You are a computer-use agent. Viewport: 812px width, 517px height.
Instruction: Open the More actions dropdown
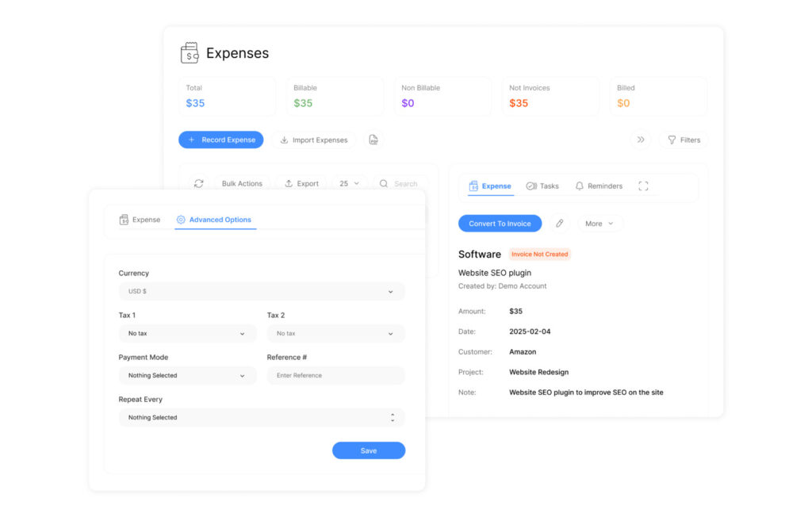coord(599,224)
